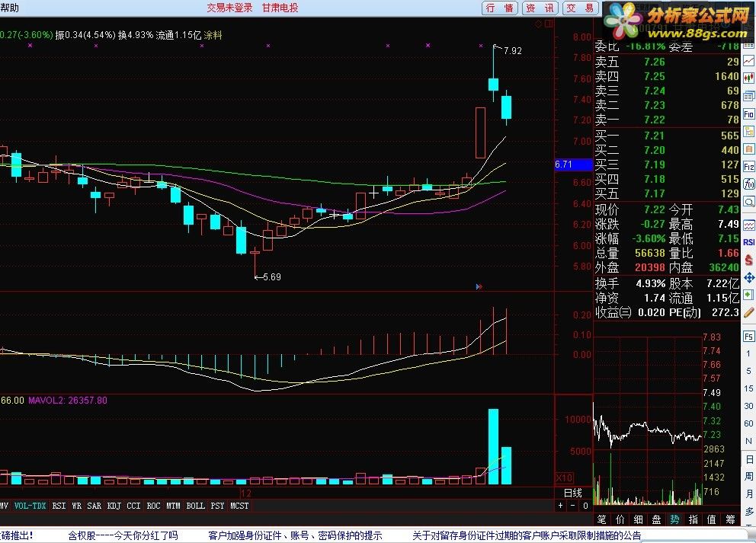Viewport: 756px width, 543px height.
Task: Open the 客户加强身份证件 notice link
Action: tap(295, 535)
